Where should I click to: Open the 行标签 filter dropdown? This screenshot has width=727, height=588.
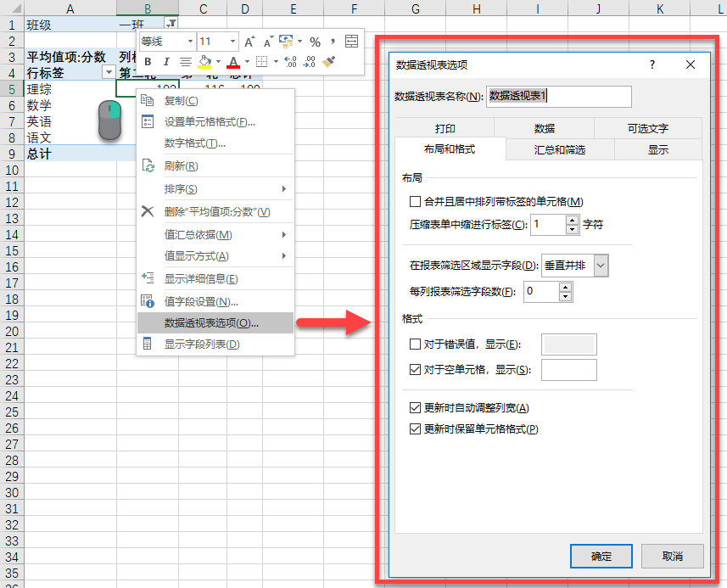click(x=109, y=74)
